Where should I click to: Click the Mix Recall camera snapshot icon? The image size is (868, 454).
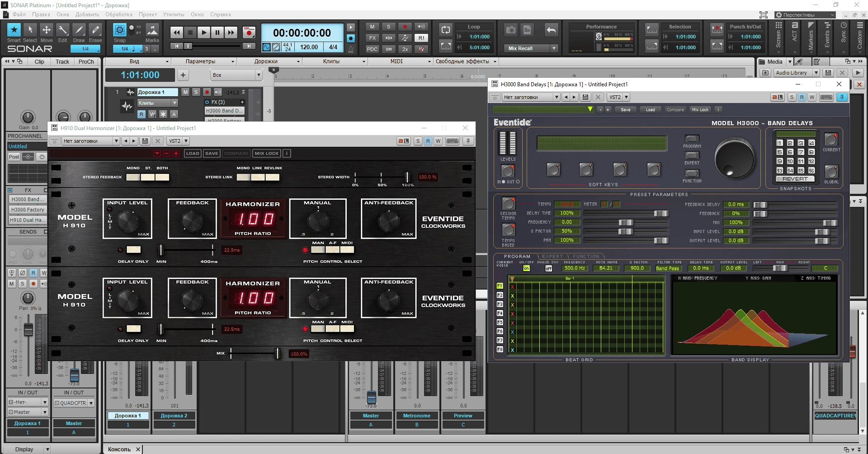tap(511, 30)
